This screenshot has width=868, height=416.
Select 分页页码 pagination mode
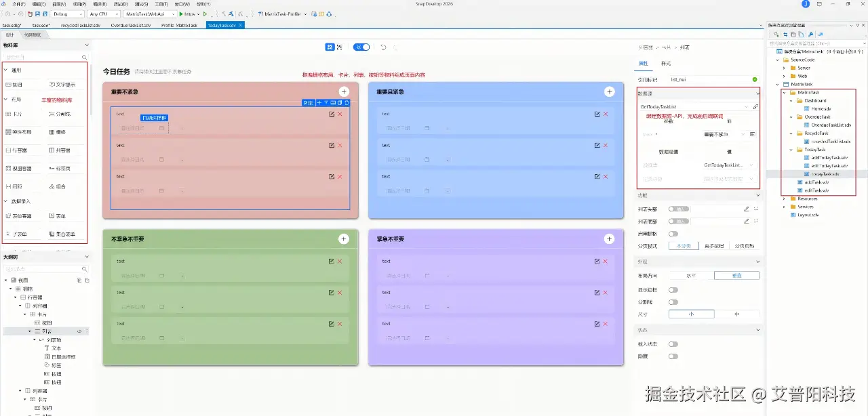[x=745, y=246]
